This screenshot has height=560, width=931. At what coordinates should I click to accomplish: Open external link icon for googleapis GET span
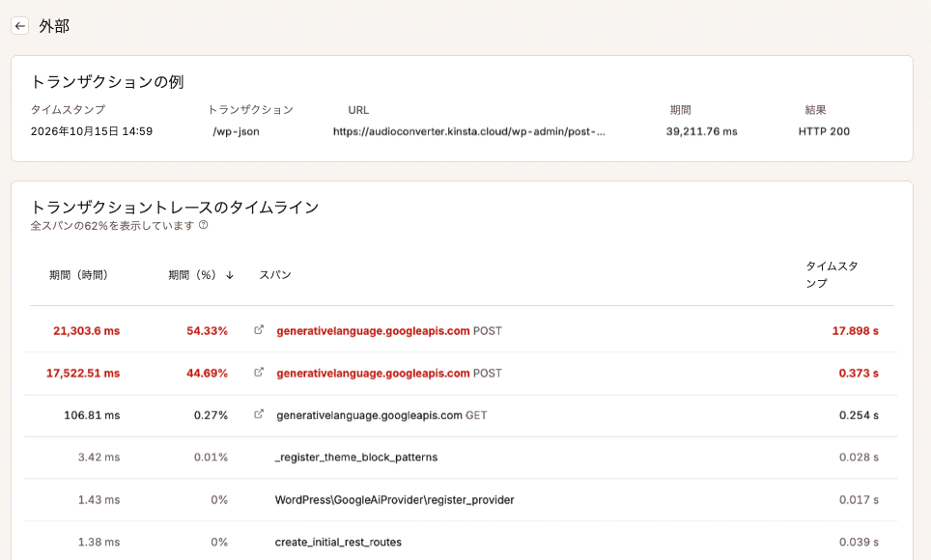click(x=258, y=414)
